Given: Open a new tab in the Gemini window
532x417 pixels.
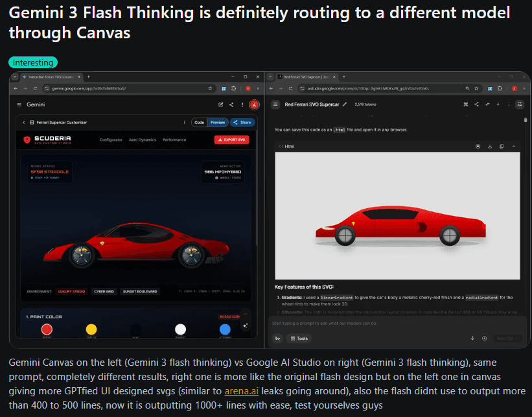Looking at the screenshot, I should [x=89, y=77].
